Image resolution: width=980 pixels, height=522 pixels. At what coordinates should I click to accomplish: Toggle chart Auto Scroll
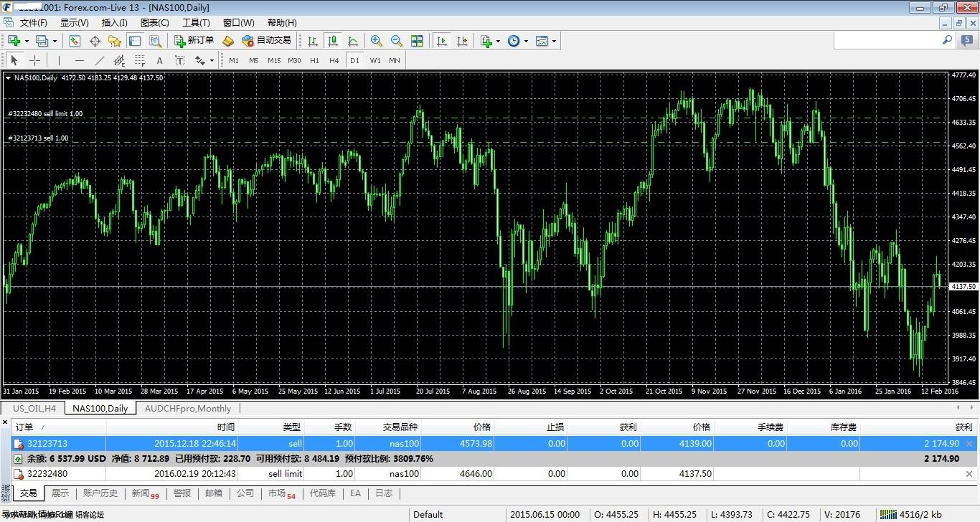click(x=442, y=41)
